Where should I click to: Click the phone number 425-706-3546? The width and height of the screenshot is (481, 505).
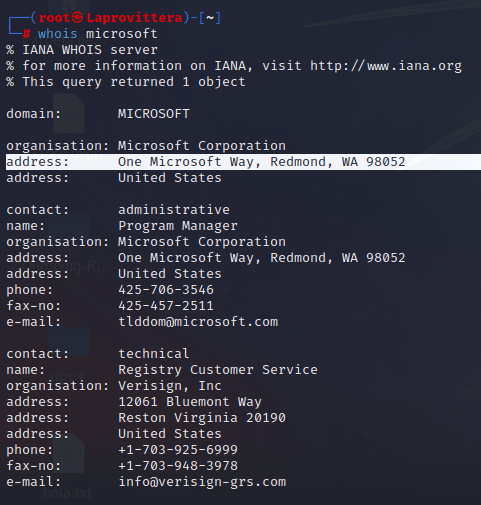(x=166, y=290)
